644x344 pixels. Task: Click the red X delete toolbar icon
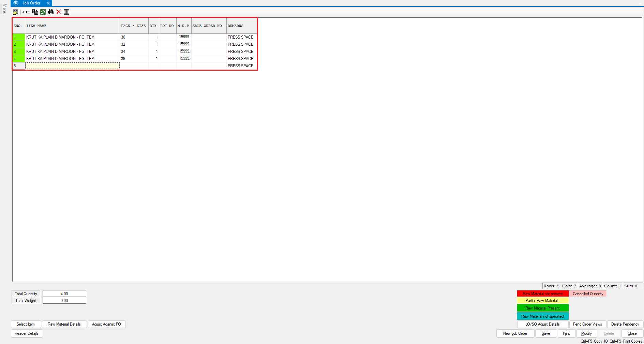click(59, 12)
